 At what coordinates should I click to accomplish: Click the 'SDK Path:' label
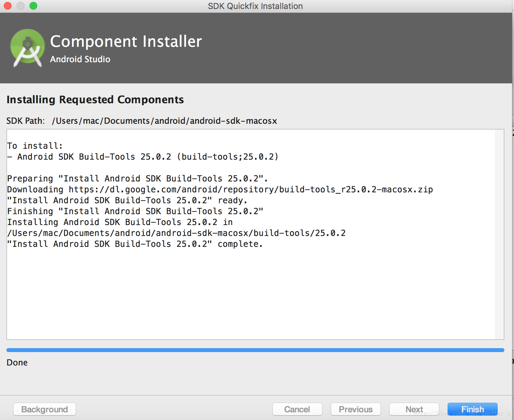[26, 121]
